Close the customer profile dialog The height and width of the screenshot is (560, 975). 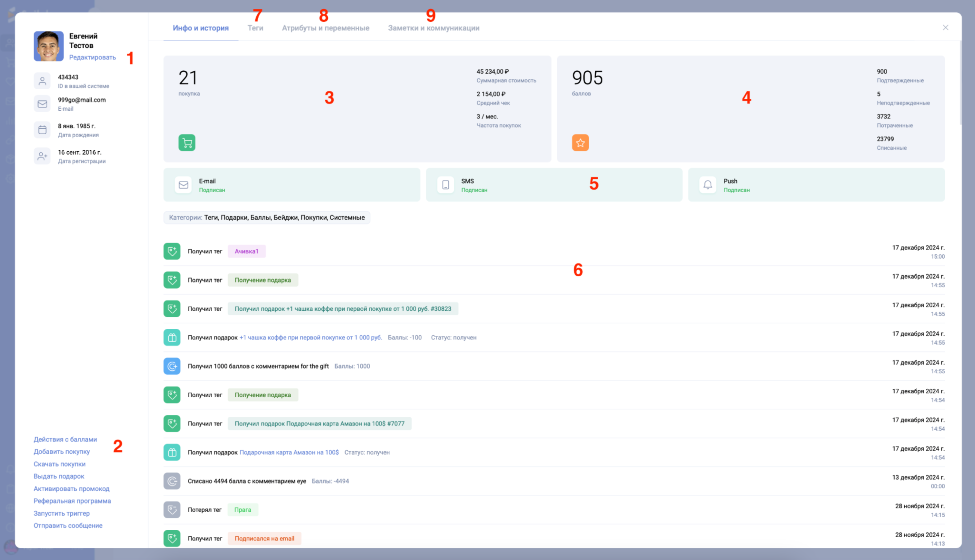(945, 28)
